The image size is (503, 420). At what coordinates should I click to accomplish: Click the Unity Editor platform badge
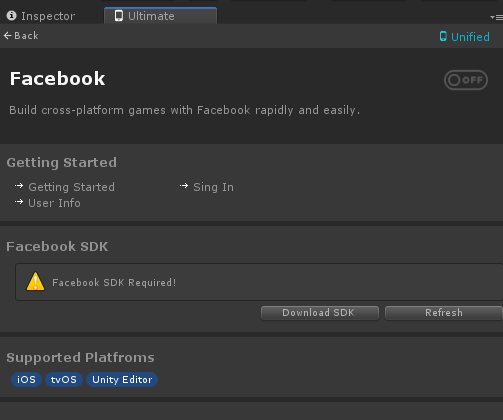122,379
